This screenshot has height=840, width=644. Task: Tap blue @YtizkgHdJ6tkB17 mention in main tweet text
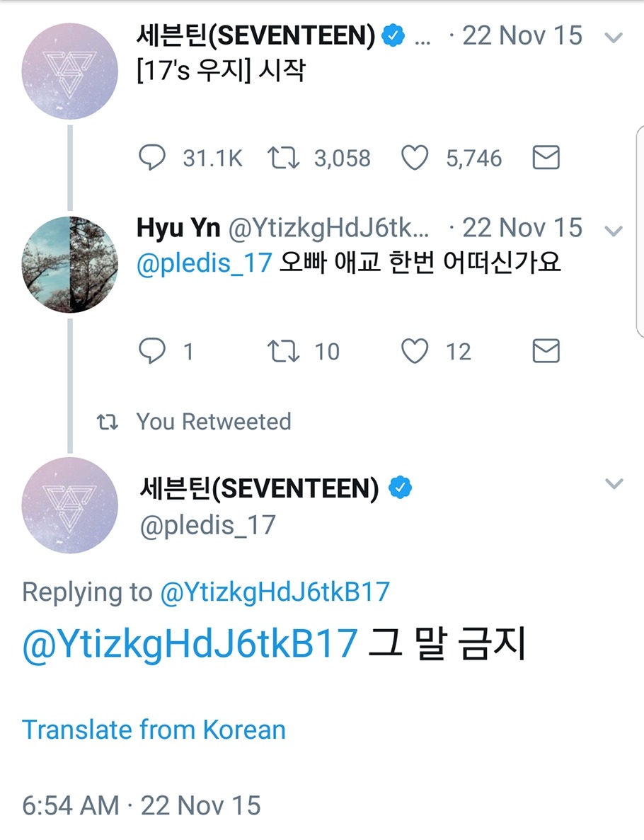pyautogui.click(x=190, y=645)
